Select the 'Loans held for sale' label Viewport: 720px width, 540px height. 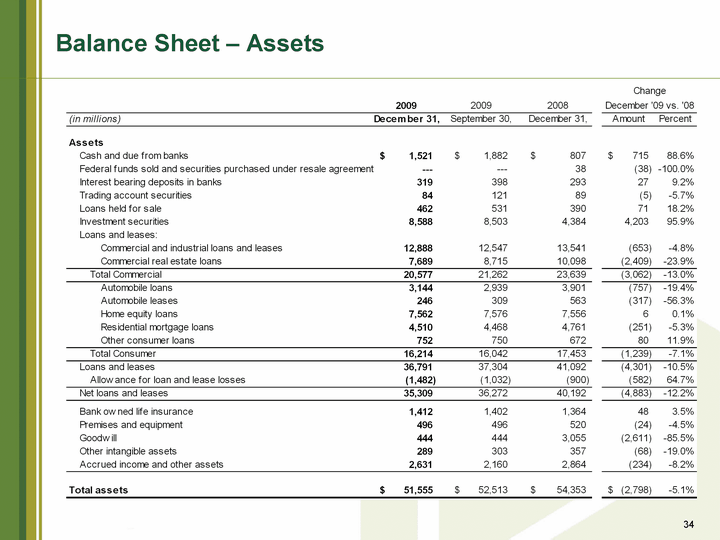[120, 208]
